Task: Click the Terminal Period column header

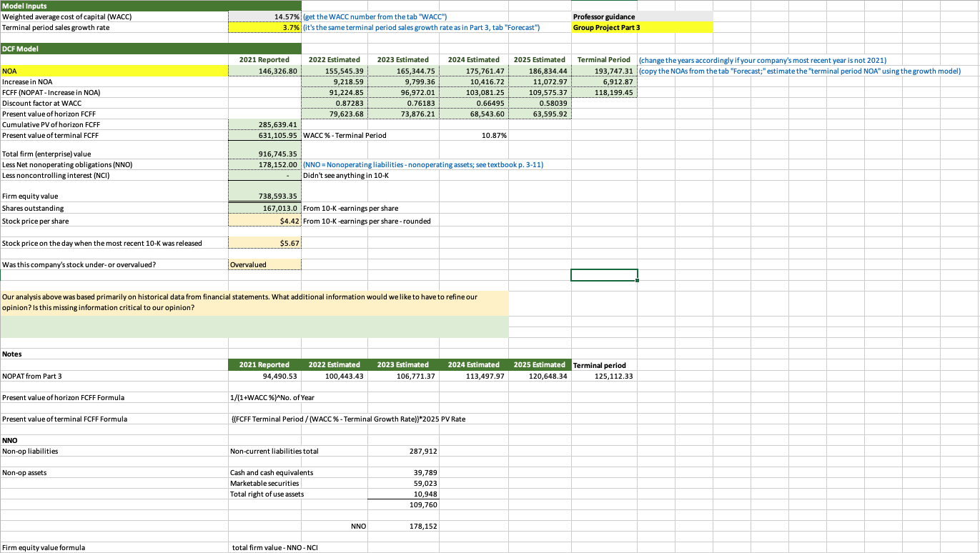Action: pos(603,60)
